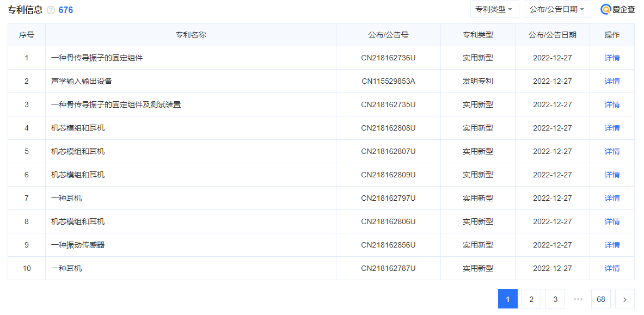This screenshot has width=644, height=315.
Task: Click the help question mark icon beside 专利信息
Action: tap(51, 10)
